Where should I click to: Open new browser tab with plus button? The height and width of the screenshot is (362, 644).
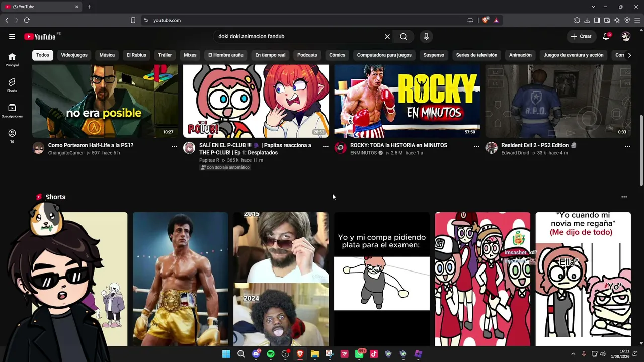(x=89, y=7)
